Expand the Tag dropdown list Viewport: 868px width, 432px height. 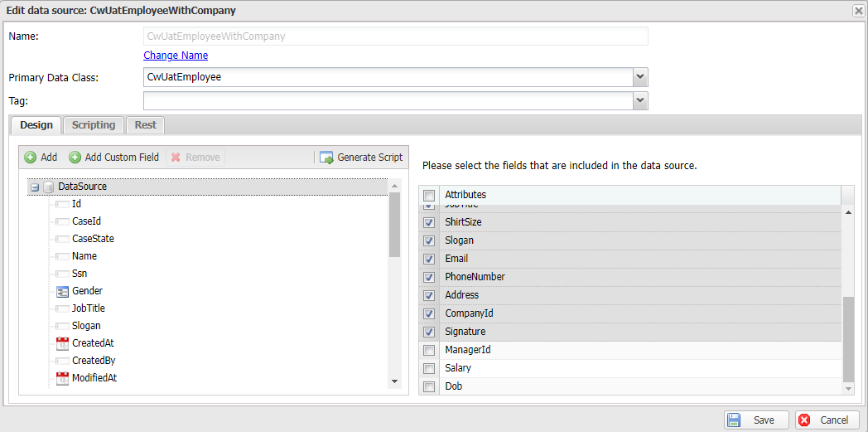pyautogui.click(x=639, y=100)
